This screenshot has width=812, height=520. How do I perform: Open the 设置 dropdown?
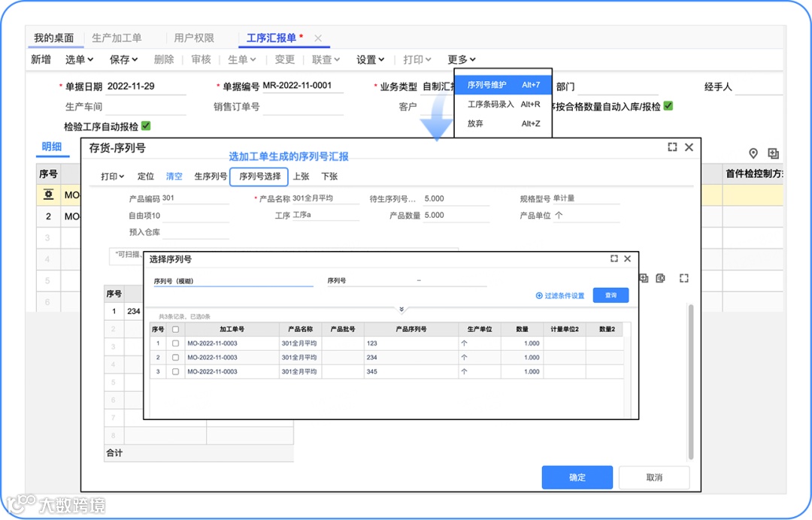[370, 59]
